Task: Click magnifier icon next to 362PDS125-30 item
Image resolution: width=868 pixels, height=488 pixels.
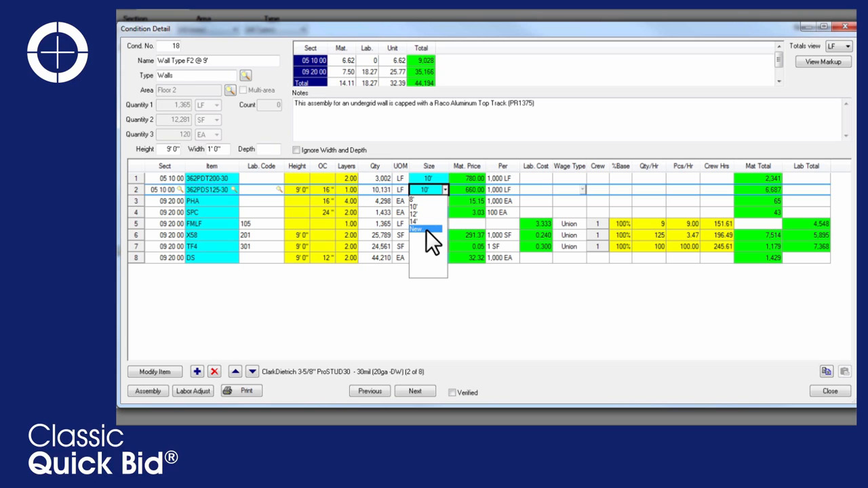Action: coord(234,190)
